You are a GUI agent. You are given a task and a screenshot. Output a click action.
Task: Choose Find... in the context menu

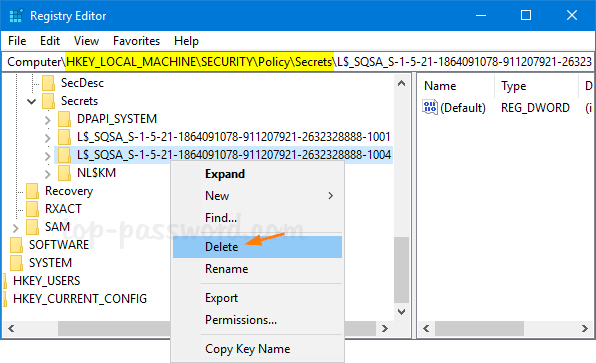click(x=258, y=218)
